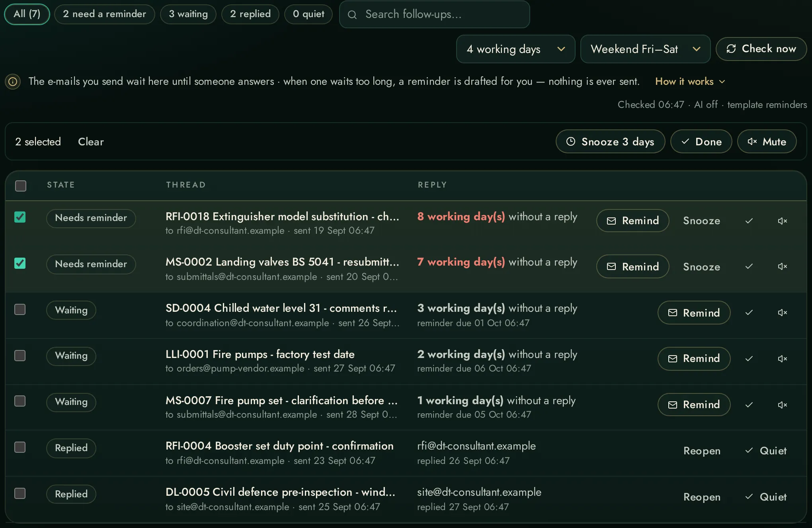Mute the LLI-0001 Fire pumps thread

click(x=782, y=358)
